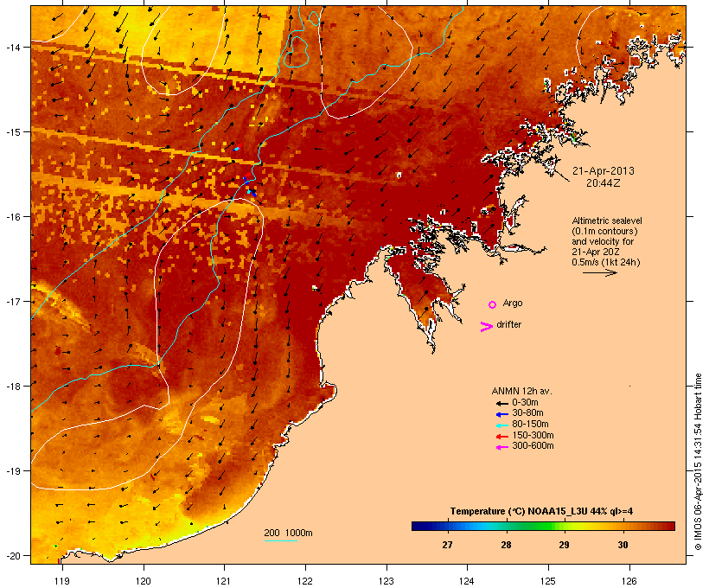The height and width of the screenshot is (588, 709).
Task: Click the longitude label 126
Action: coord(629,581)
